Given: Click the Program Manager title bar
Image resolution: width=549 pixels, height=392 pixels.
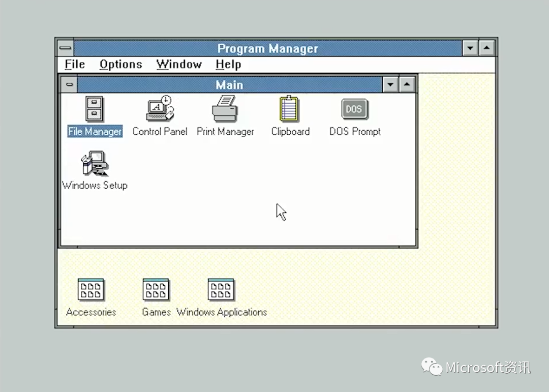Looking at the screenshot, I should pyautogui.click(x=268, y=48).
